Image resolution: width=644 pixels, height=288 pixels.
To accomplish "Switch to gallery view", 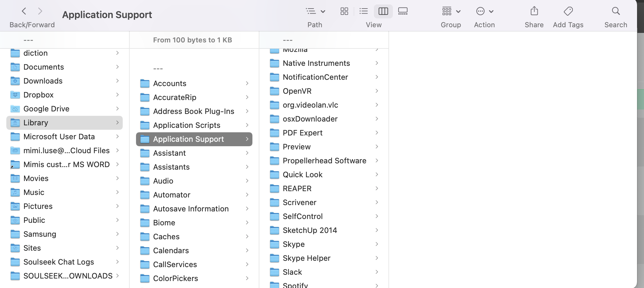I will pos(403,11).
